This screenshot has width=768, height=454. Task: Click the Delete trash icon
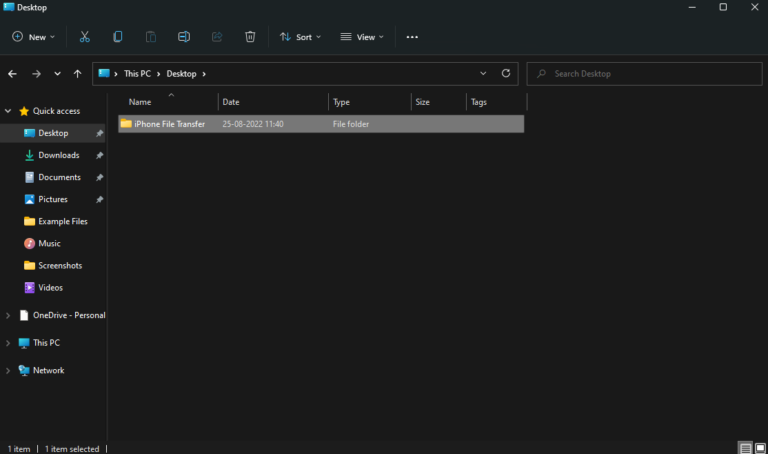(x=250, y=37)
